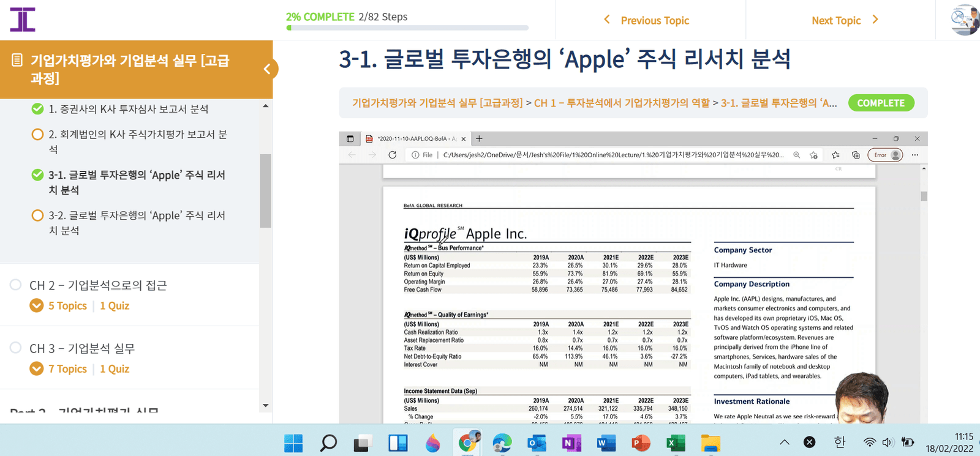Launch Microsoft Edge from the taskbar
This screenshot has width=980, height=456.
click(x=502, y=443)
